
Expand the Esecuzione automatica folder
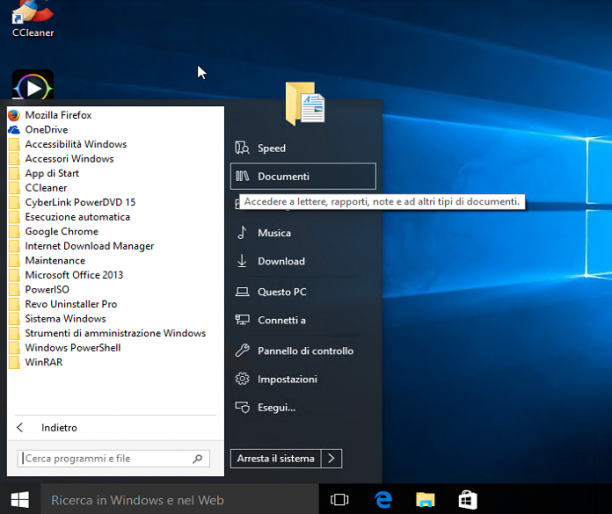pos(69,217)
